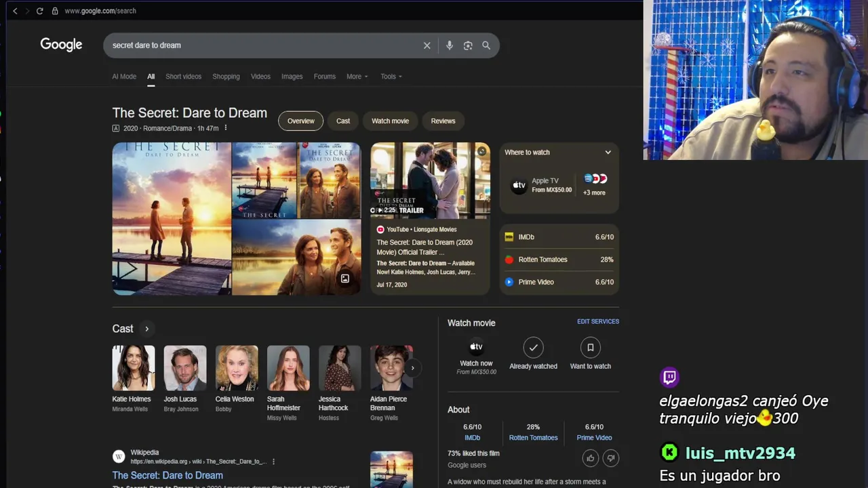Go to Google home via logo
868x488 pixels.
point(61,45)
